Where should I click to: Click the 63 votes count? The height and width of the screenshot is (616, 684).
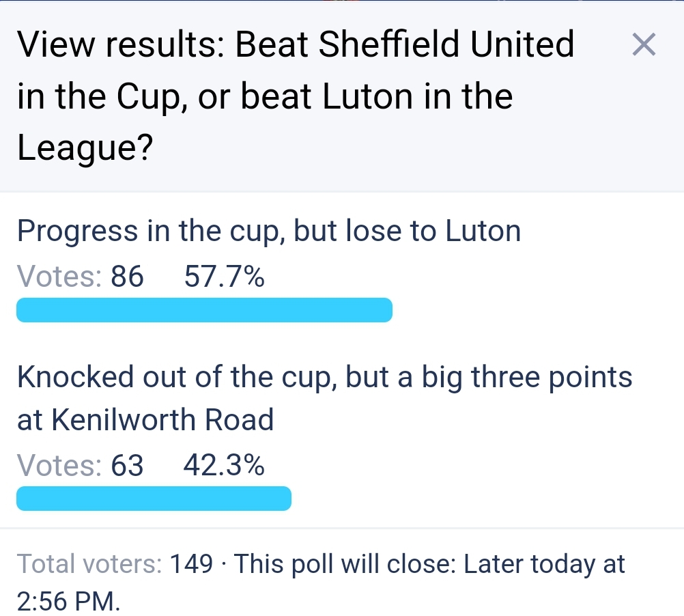coord(127,466)
